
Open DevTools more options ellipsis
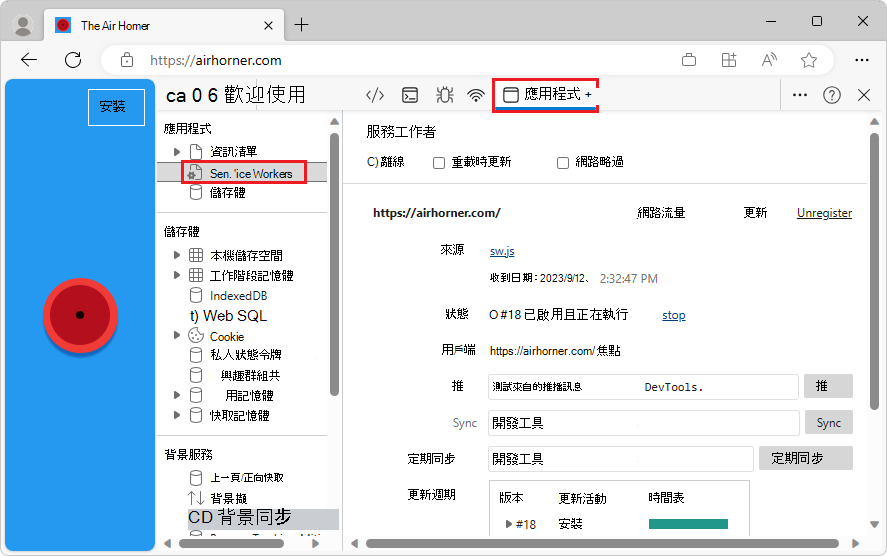coord(800,95)
